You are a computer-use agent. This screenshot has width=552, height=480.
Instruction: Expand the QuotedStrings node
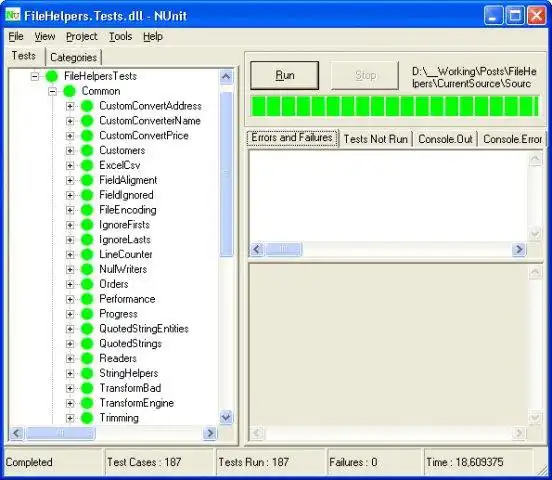click(x=70, y=344)
